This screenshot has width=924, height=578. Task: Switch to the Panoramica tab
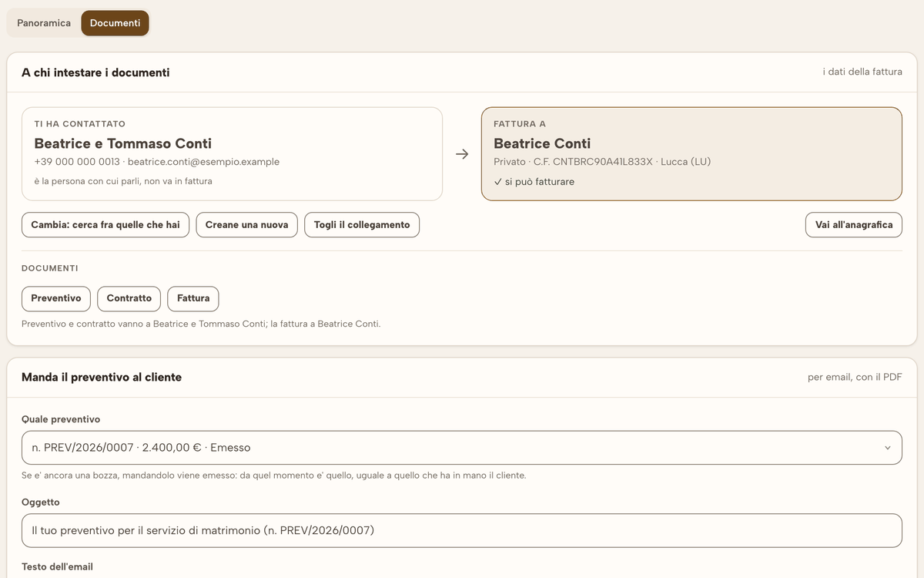[x=44, y=23]
